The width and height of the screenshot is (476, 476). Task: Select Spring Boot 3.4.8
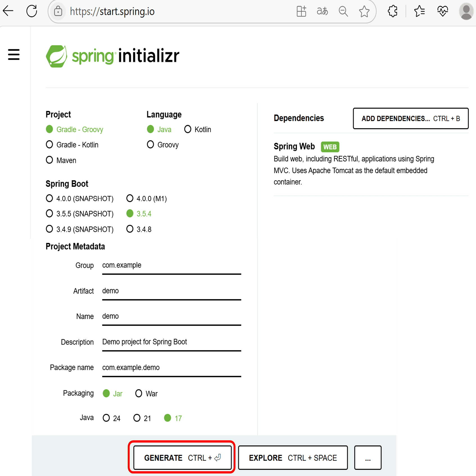139,229
